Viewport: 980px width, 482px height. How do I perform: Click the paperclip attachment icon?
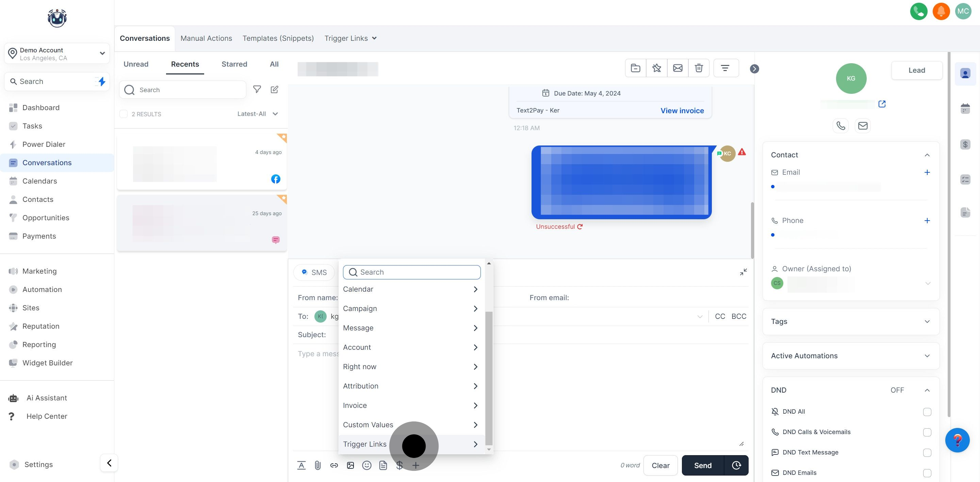(318, 465)
